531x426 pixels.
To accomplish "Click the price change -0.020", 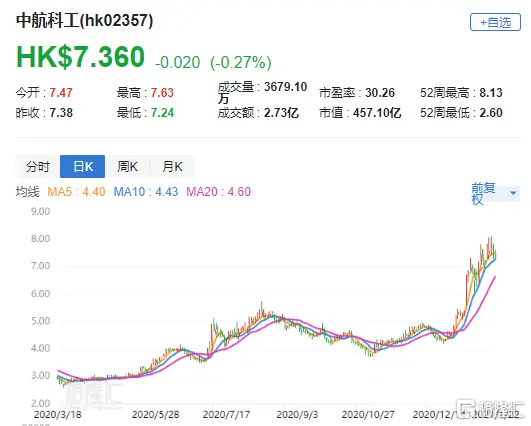I will (178, 63).
